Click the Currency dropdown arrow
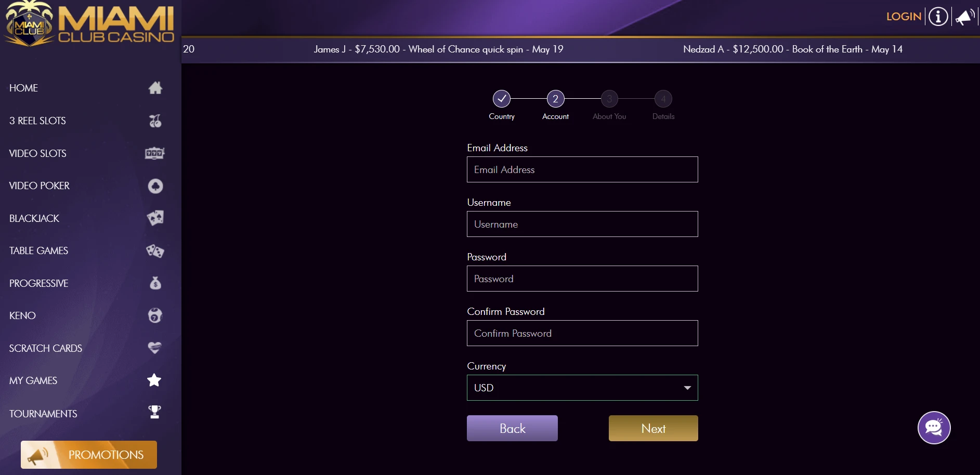The width and height of the screenshot is (980, 475). tap(687, 388)
